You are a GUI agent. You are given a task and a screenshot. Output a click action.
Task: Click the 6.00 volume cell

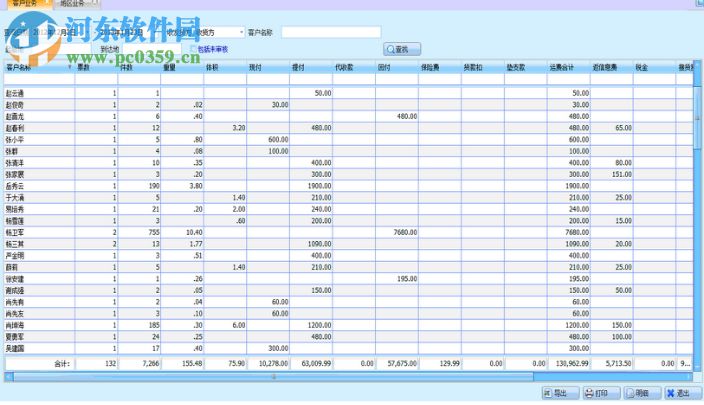(x=225, y=326)
